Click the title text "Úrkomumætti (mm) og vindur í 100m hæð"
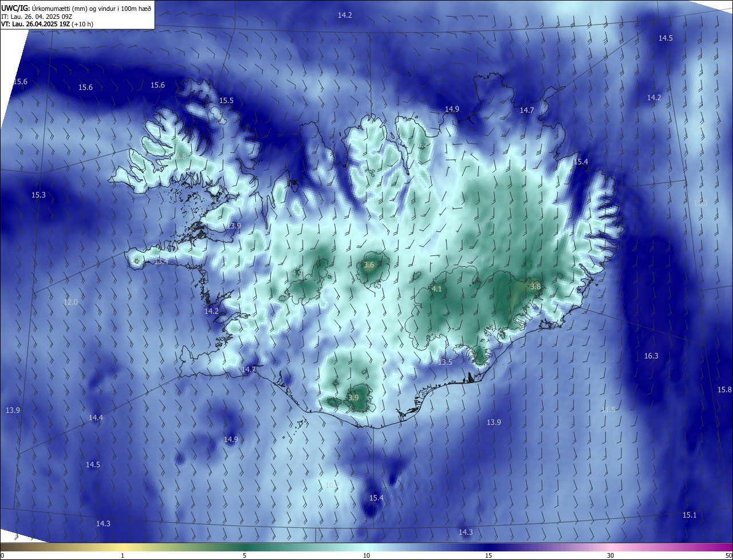The width and height of the screenshot is (733, 560). [x=90, y=8]
